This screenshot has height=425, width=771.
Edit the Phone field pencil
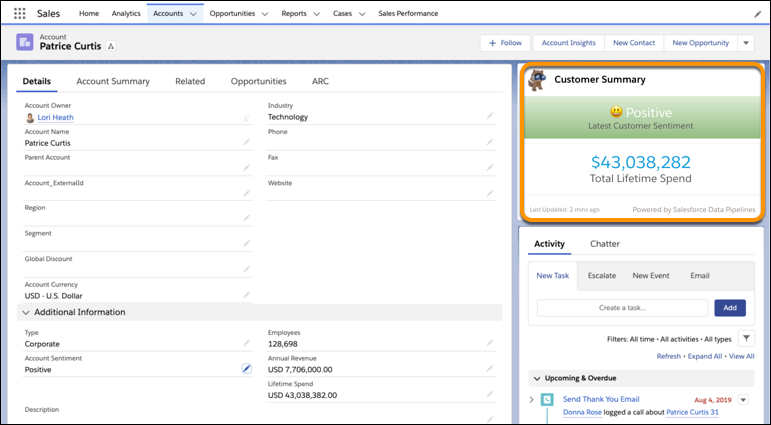pos(490,142)
